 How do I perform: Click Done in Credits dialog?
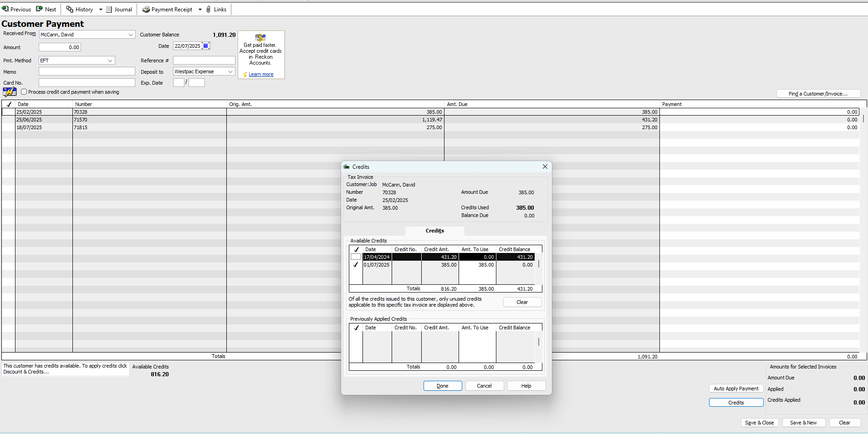pyautogui.click(x=443, y=386)
